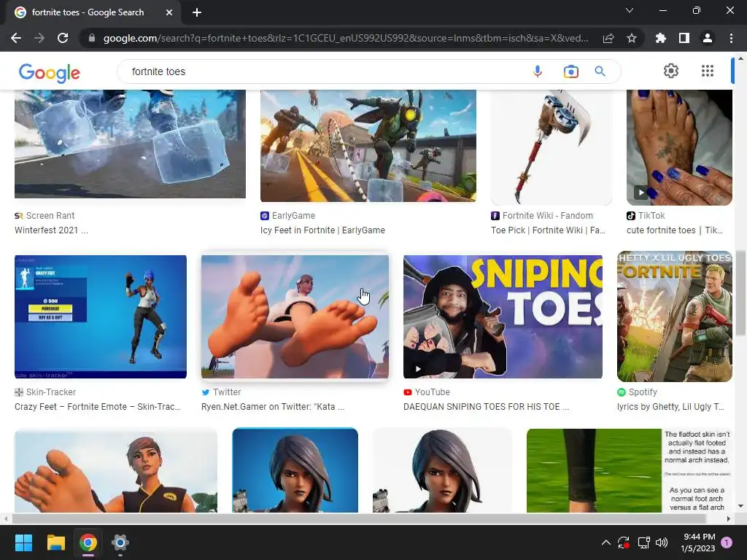
Task: Reload the current page
Action: point(63,38)
